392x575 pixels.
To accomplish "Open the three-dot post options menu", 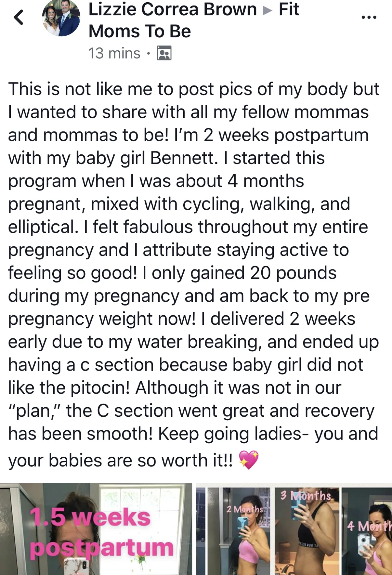I will (369, 17).
